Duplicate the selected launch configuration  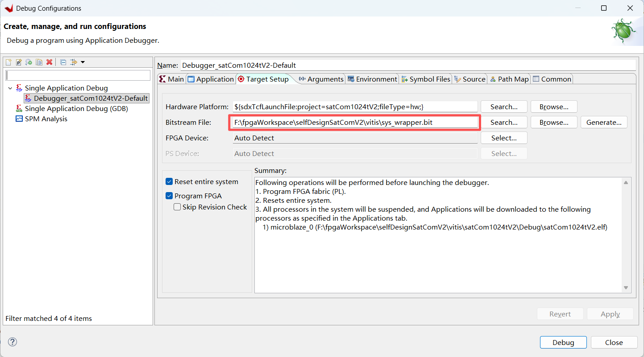tap(39, 62)
